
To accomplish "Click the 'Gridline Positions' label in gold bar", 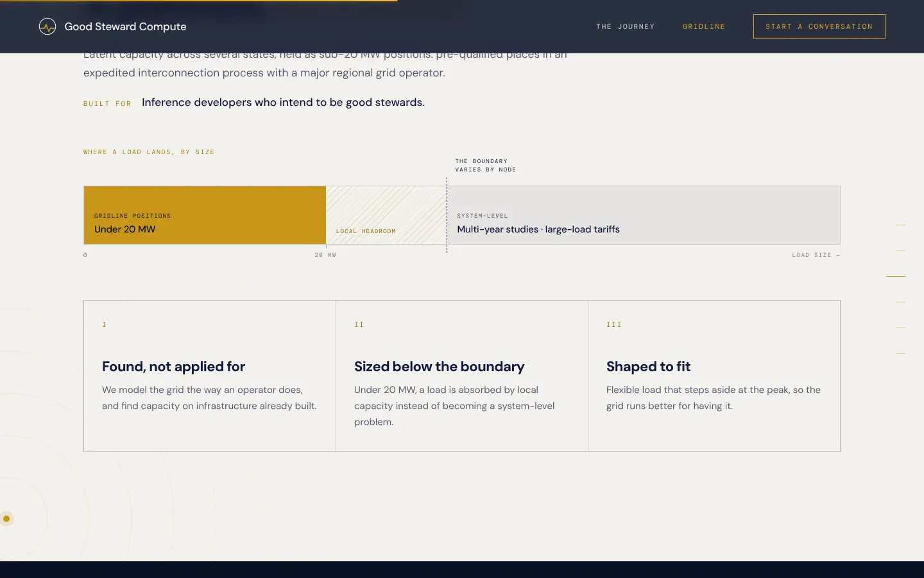I will (132, 216).
